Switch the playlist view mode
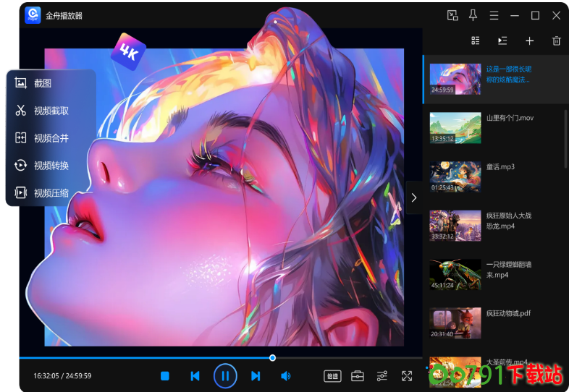 (x=476, y=41)
